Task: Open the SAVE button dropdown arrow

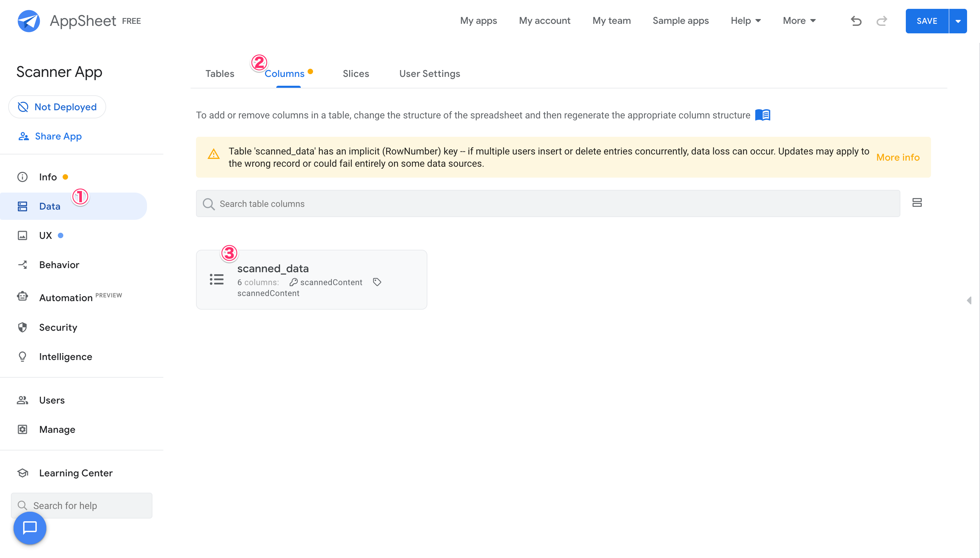Action: (x=958, y=21)
